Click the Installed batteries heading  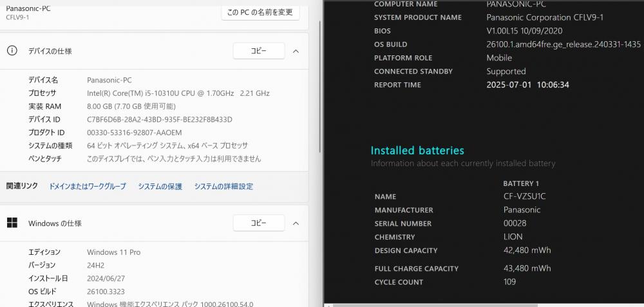pyautogui.click(x=417, y=150)
